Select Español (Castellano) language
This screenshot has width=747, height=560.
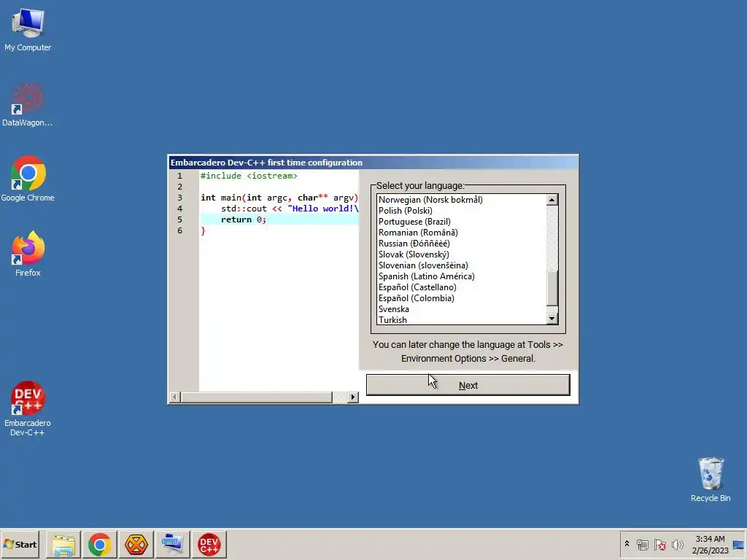[x=461, y=287]
